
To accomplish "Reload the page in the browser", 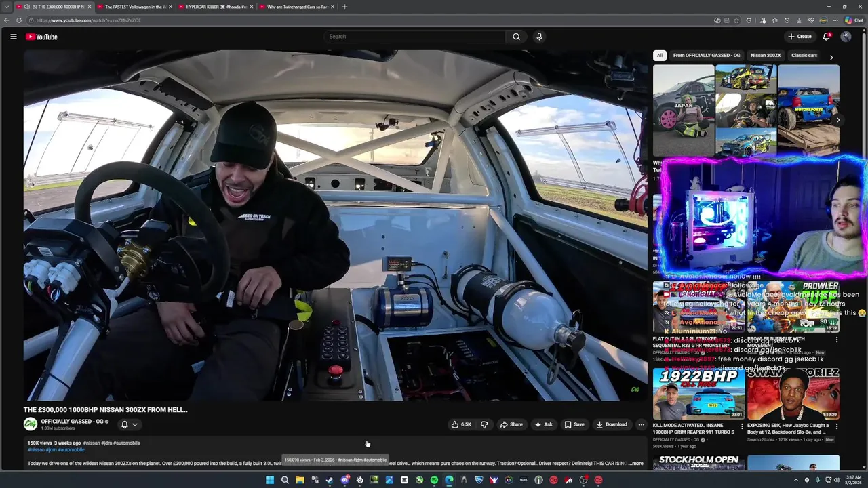I will [18, 20].
